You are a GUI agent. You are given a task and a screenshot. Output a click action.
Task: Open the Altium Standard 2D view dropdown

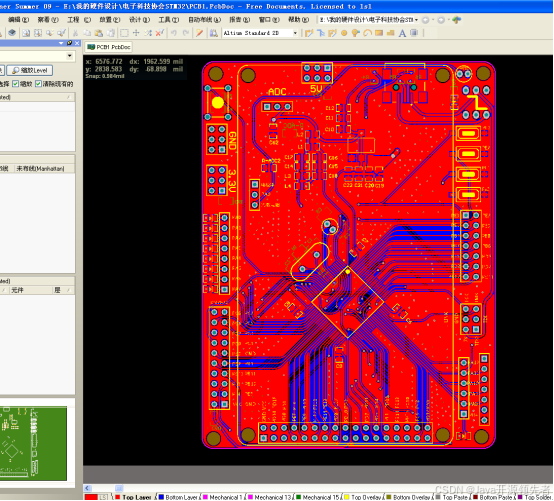pyautogui.click(x=295, y=33)
